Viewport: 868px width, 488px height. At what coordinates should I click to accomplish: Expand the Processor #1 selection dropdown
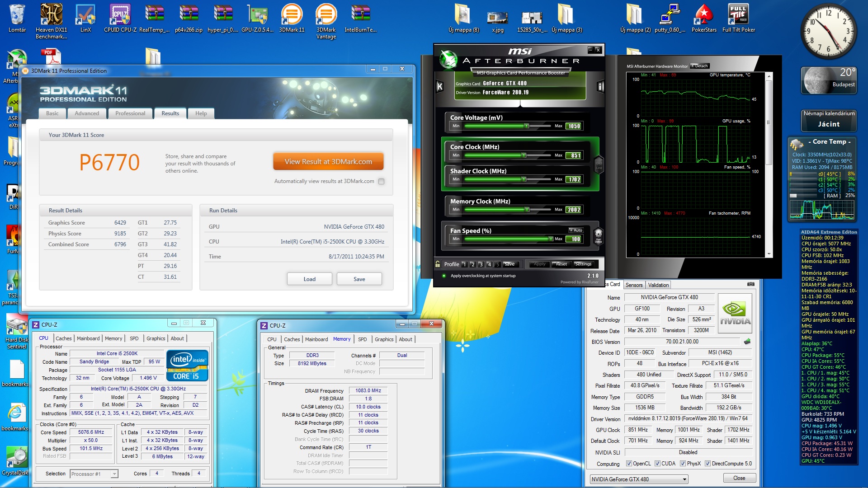(x=114, y=474)
